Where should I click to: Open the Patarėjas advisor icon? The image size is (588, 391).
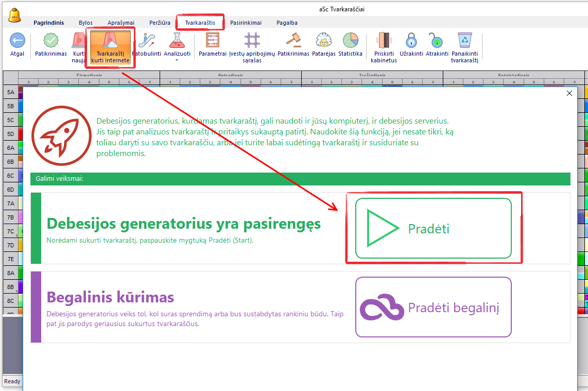point(323,41)
